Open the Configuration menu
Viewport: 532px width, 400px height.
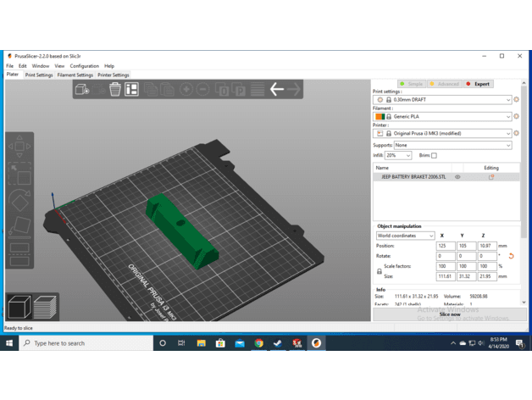[x=85, y=66]
